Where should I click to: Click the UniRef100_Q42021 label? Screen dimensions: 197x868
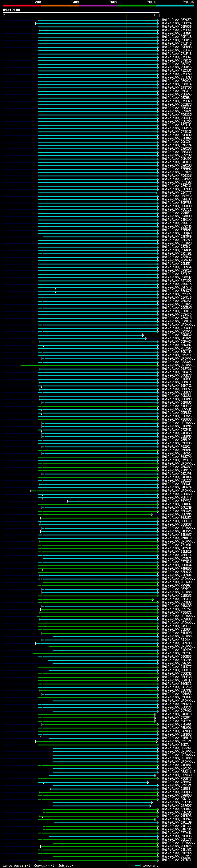(x=177, y=338)
